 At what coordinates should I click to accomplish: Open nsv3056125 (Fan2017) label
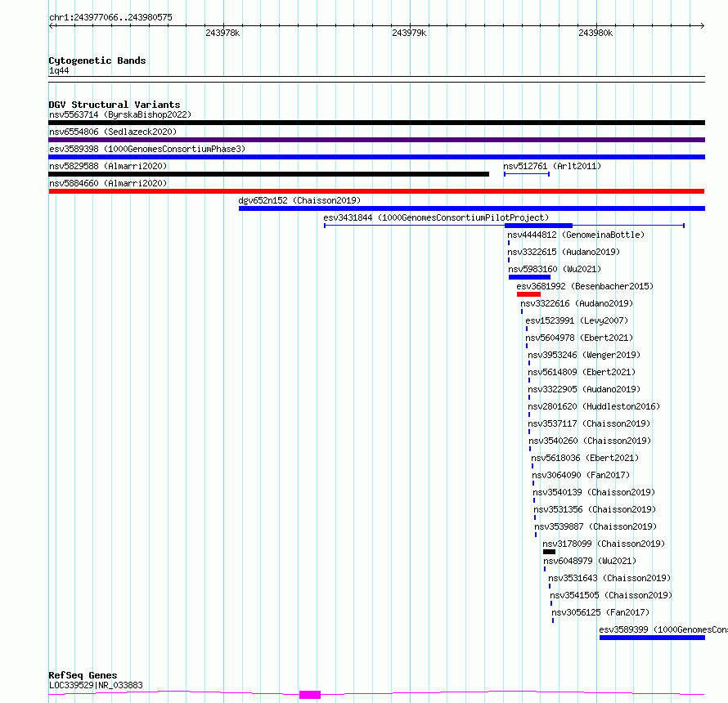[600, 612]
